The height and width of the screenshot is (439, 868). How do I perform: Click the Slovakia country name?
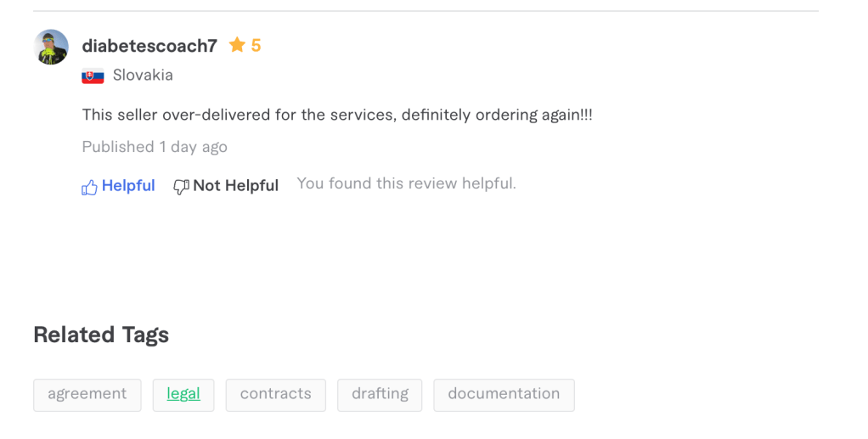click(143, 76)
